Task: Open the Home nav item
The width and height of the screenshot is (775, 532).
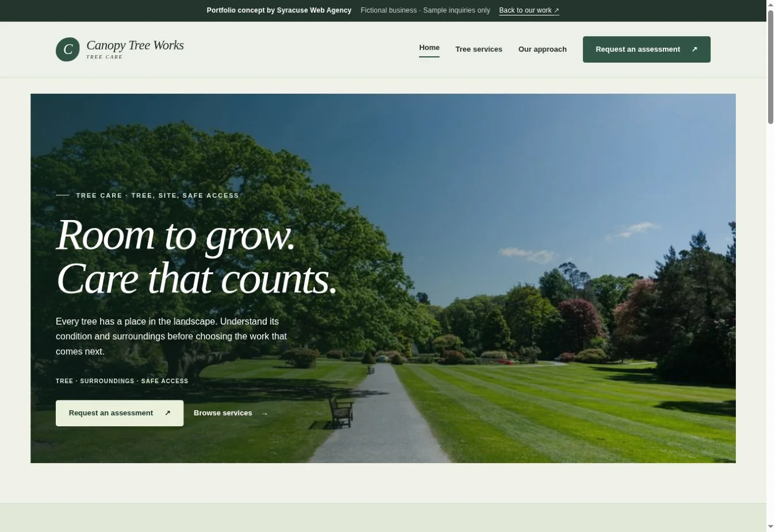Action: [x=429, y=48]
